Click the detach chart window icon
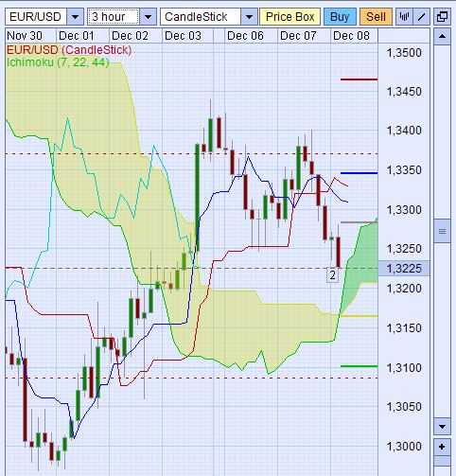This screenshot has height=476, width=456. pos(442,17)
